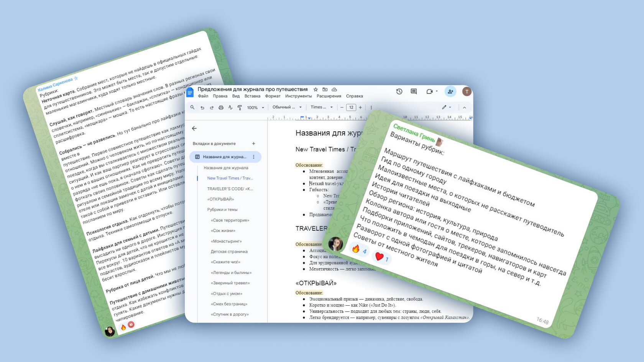The height and width of the screenshot is (362, 644).
Task: Add a new document tab
Action: [254, 144]
